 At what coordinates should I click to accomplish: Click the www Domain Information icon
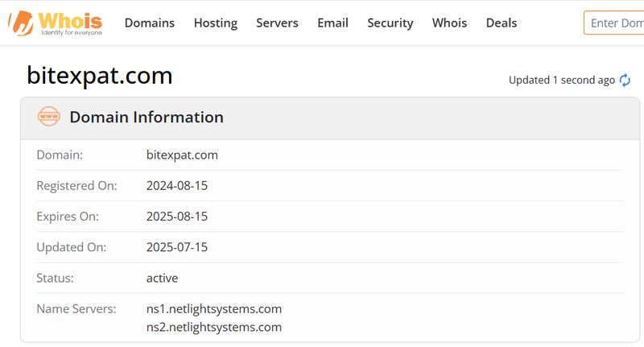coord(49,117)
